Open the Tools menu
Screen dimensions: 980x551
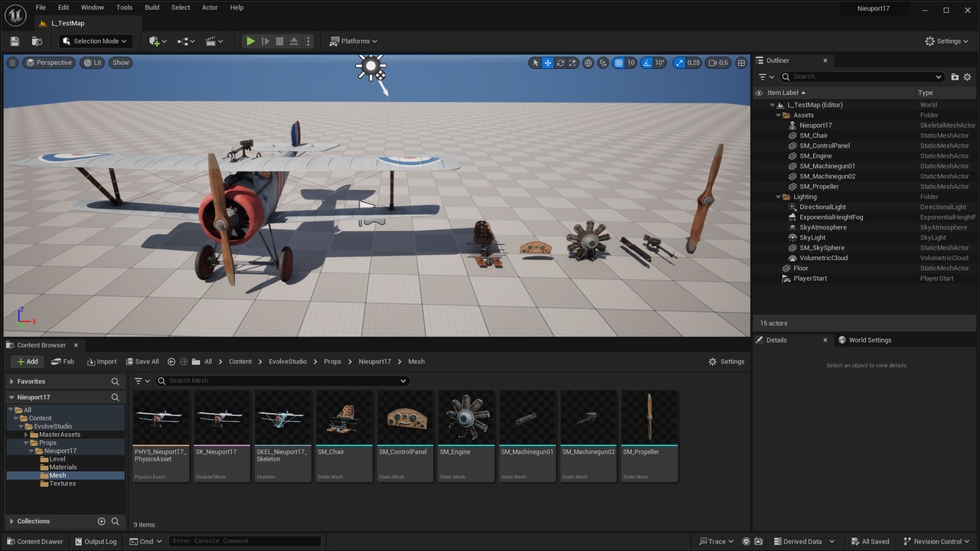(124, 8)
